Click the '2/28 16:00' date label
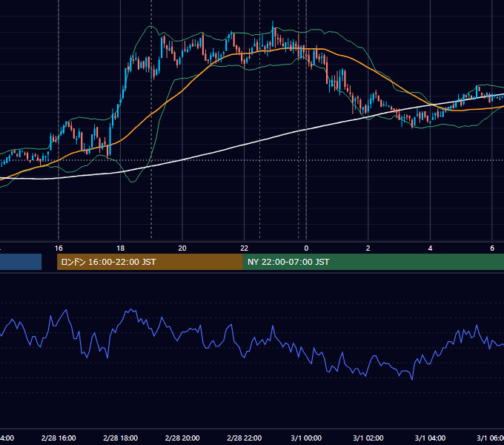This screenshot has width=504, height=445. coord(59,438)
